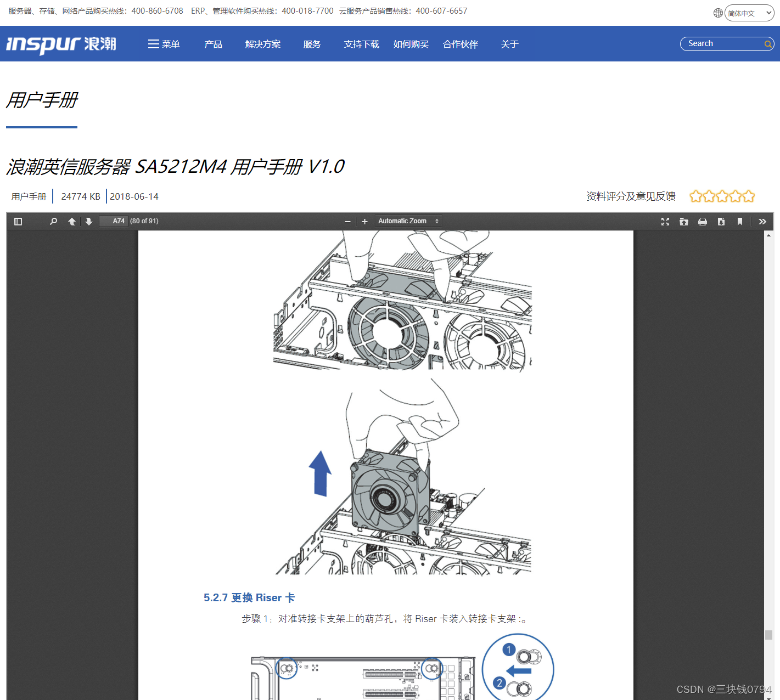Viewport: 780px width, 700px height.
Task: Click the search magnifier in header
Action: [768, 44]
